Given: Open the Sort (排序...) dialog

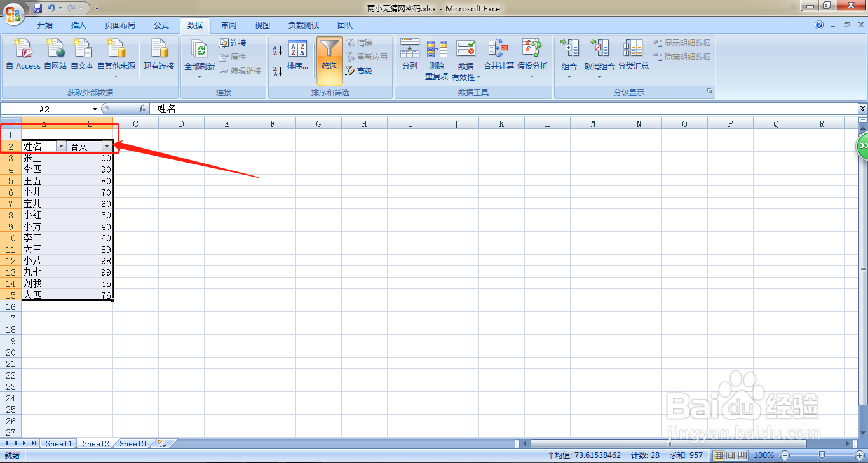Looking at the screenshot, I should 297,55.
